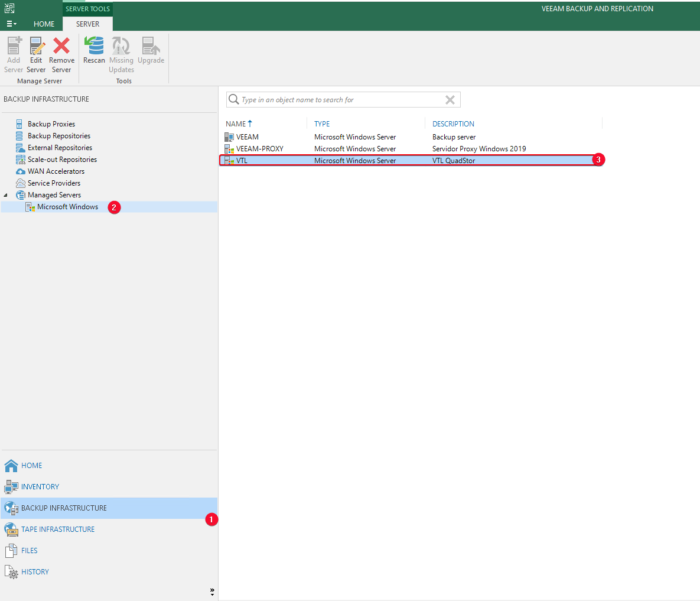This screenshot has width=700, height=601.
Task: Select the Server ribbon tab
Action: tap(87, 24)
